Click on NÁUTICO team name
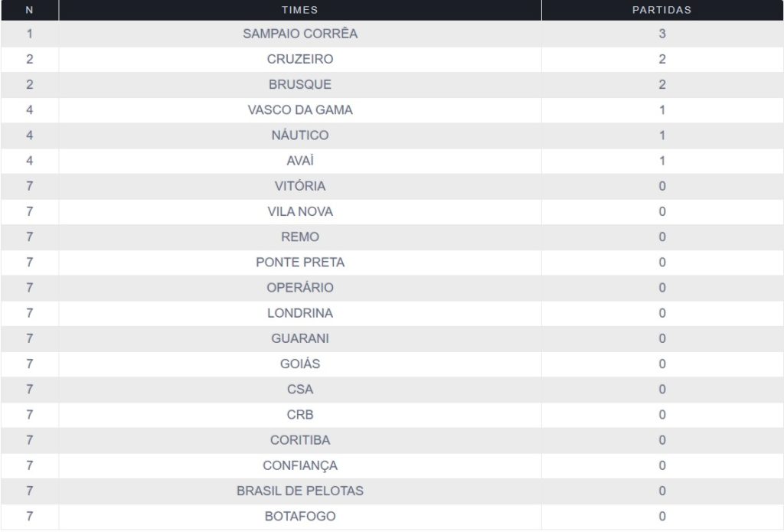The height and width of the screenshot is (532, 784). pyautogui.click(x=300, y=135)
